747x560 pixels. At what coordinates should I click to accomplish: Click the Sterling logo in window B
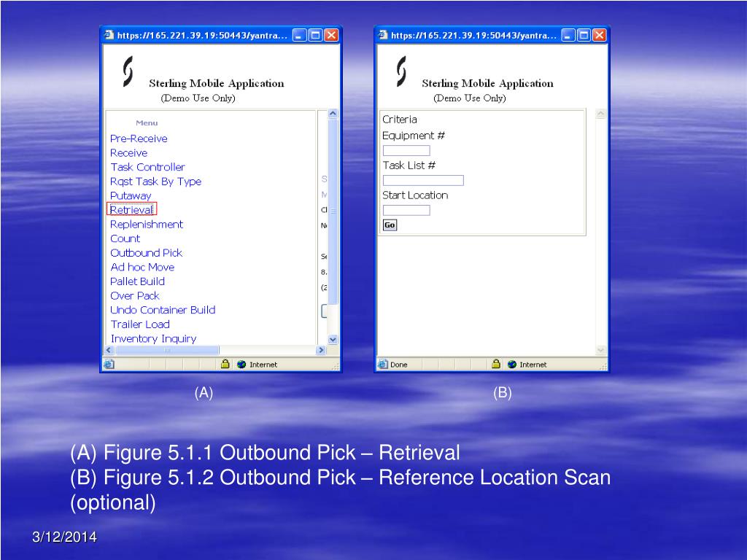point(402,71)
